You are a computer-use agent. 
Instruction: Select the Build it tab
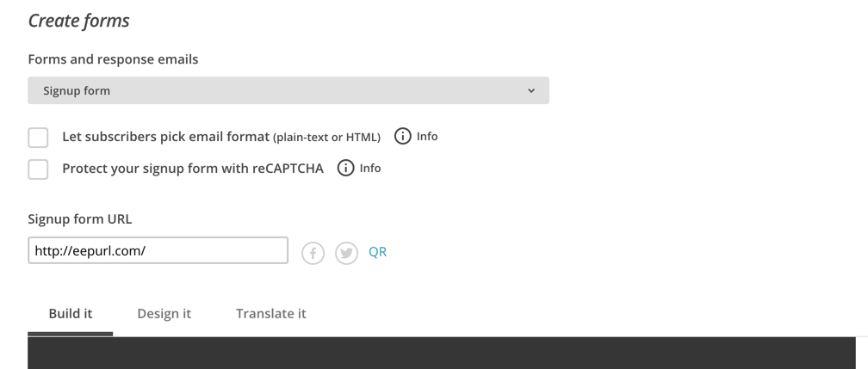pos(71,314)
